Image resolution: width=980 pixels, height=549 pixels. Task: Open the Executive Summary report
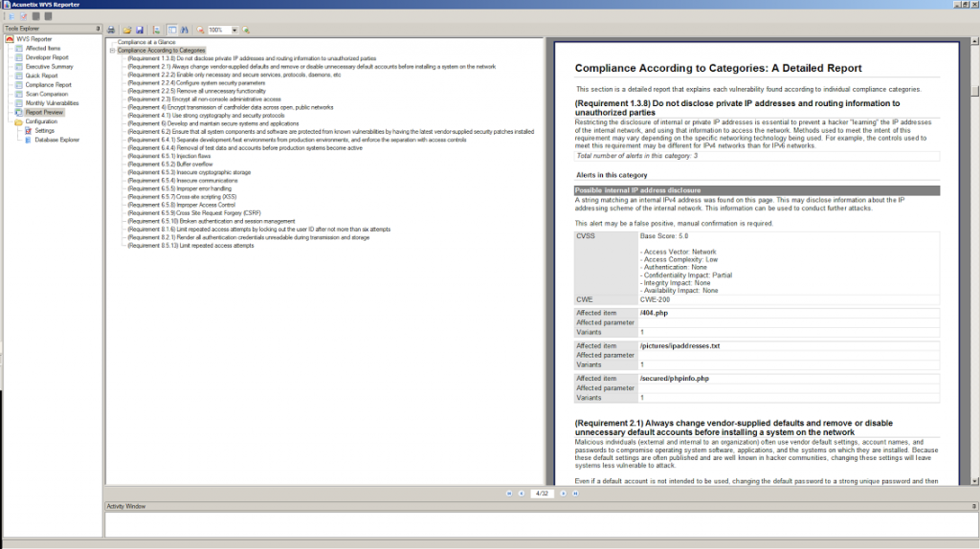coord(50,67)
